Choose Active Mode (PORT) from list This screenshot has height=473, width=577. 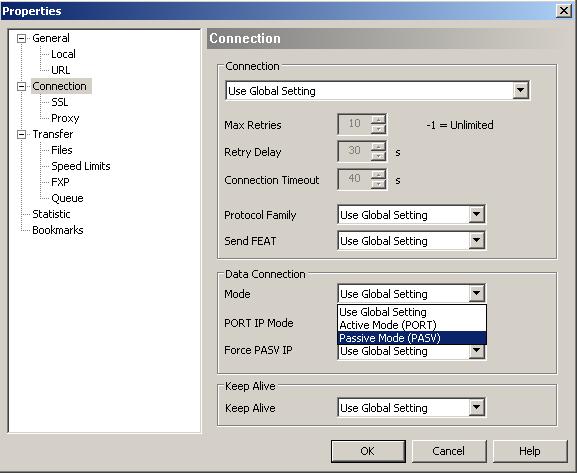[412, 325]
